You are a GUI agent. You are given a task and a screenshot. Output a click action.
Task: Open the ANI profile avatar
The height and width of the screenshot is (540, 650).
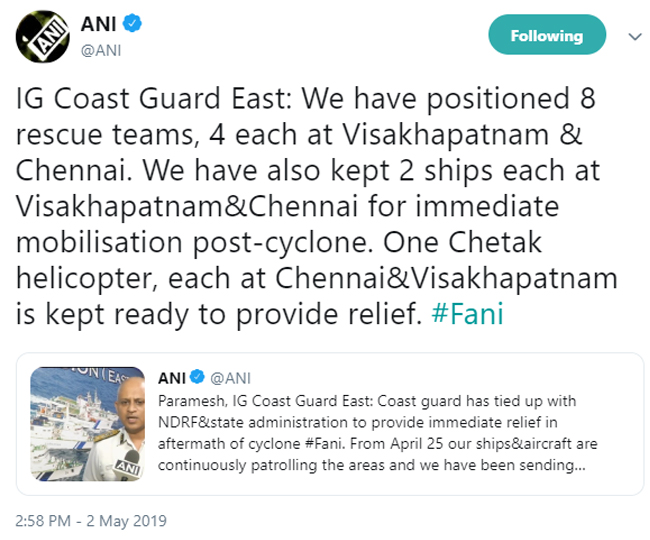tap(43, 36)
